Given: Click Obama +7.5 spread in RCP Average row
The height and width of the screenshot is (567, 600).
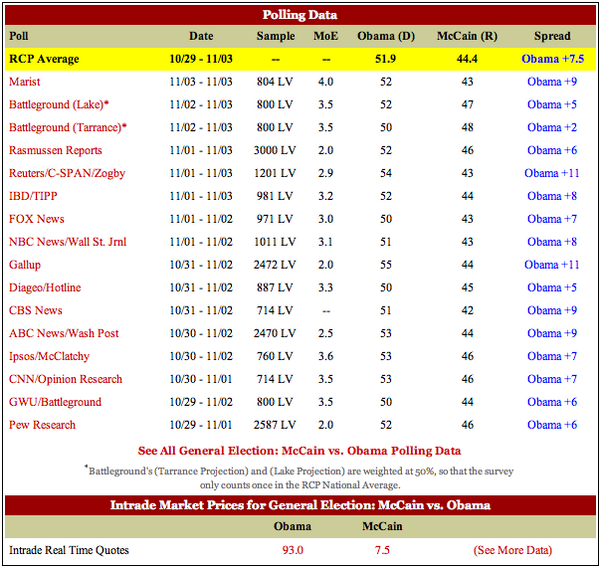Looking at the screenshot, I should (x=553, y=59).
